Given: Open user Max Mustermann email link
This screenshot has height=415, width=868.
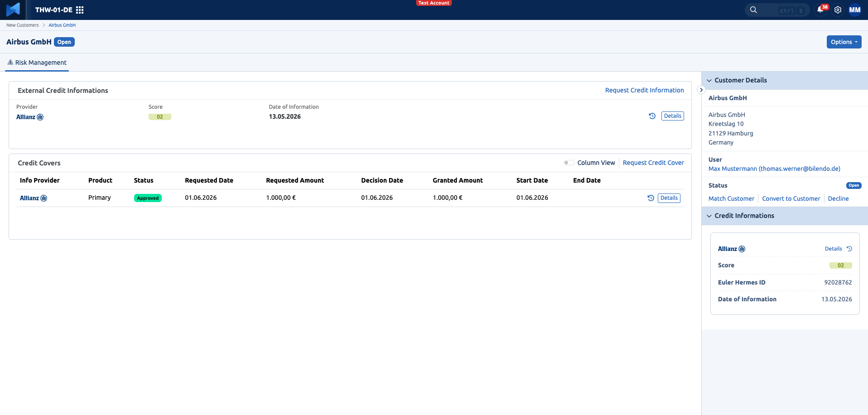Looking at the screenshot, I should coord(775,169).
